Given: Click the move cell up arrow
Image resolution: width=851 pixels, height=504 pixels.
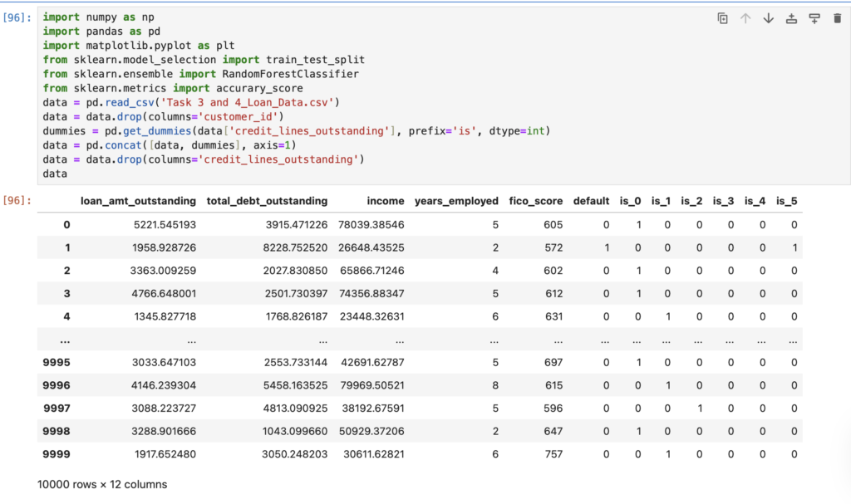Looking at the screenshot, I should (745, 18).
